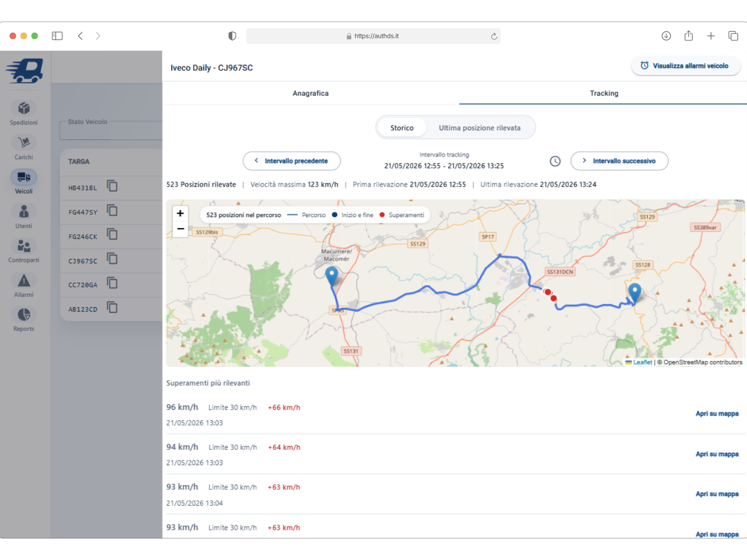Select plate HB431BL row
Screen dimensions: 747x560
click(x=111, y=187)
